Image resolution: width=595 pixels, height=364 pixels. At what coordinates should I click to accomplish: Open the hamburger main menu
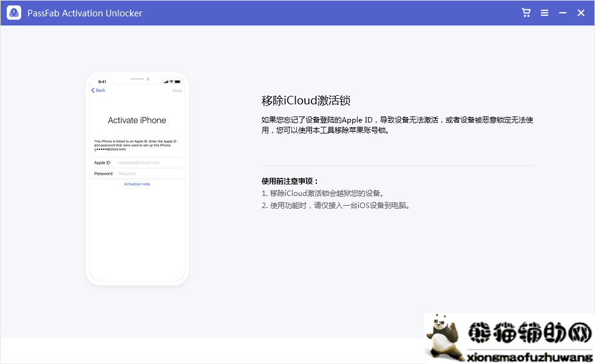click(545, 12)
